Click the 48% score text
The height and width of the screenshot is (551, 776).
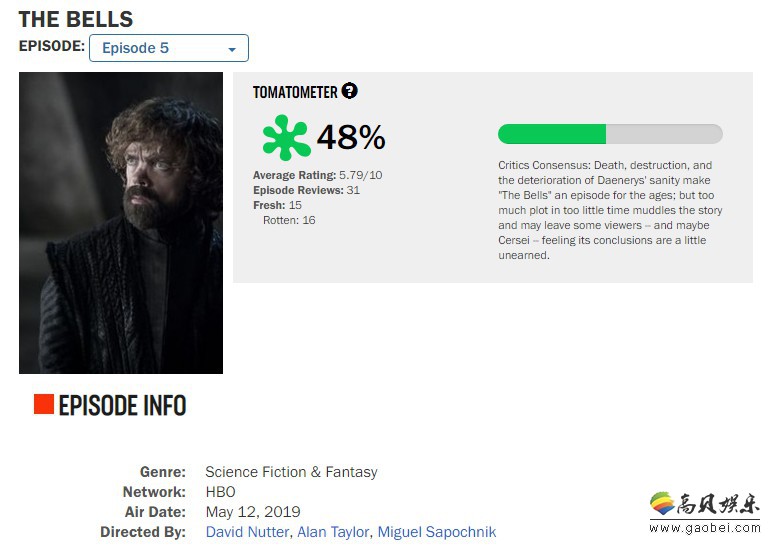[351, 137]
